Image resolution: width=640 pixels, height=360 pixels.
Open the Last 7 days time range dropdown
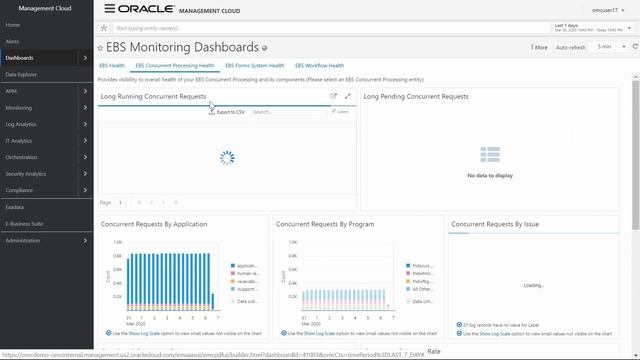[x=592, y=28]
